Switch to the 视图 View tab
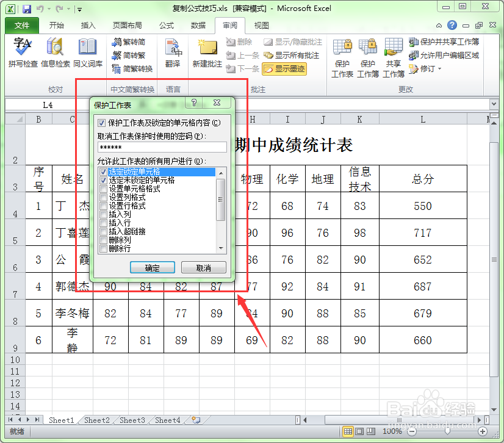This screenshot has width=504, height=443. point(261,26)
